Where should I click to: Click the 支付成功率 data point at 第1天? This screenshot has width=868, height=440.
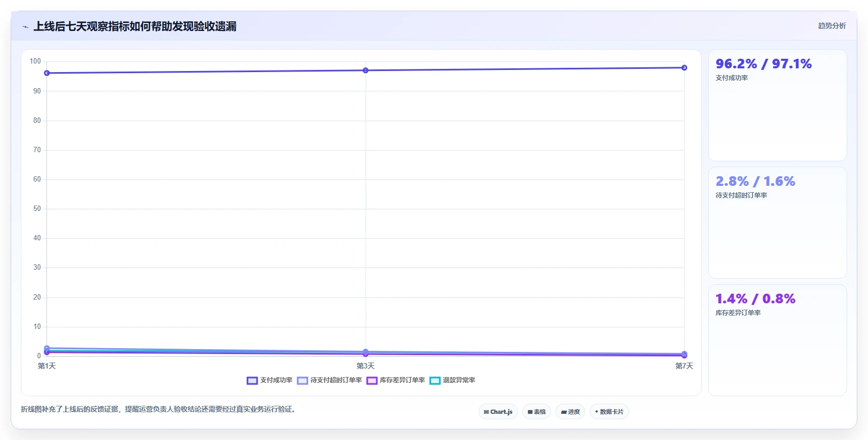click(x=47, y=73)
